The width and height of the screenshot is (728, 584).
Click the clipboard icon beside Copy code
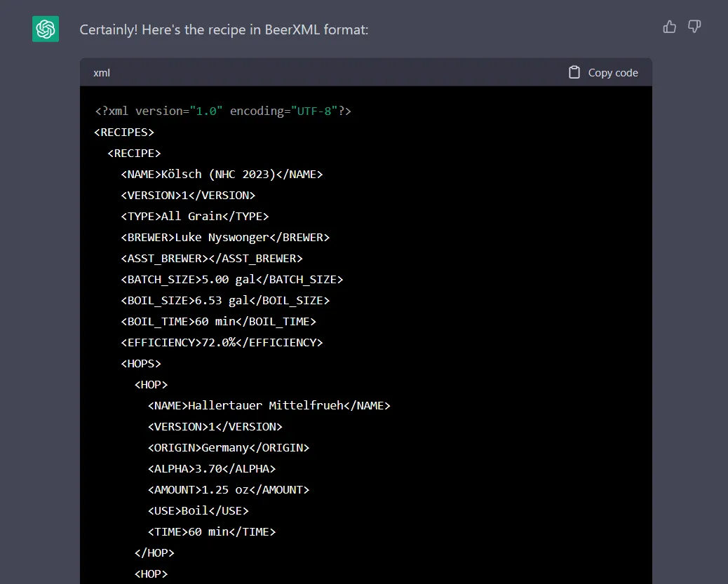574,72
